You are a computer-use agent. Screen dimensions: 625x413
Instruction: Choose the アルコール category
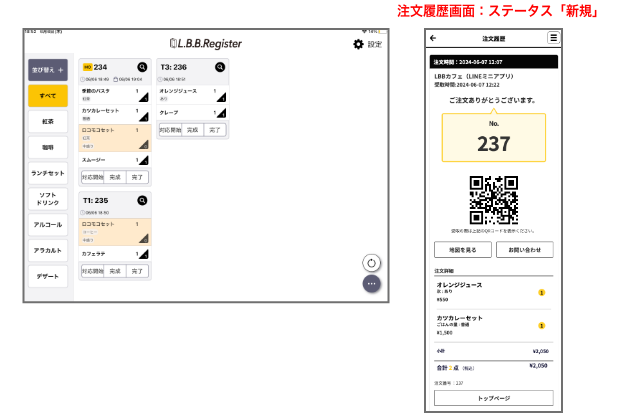click(x=48, y=224)
